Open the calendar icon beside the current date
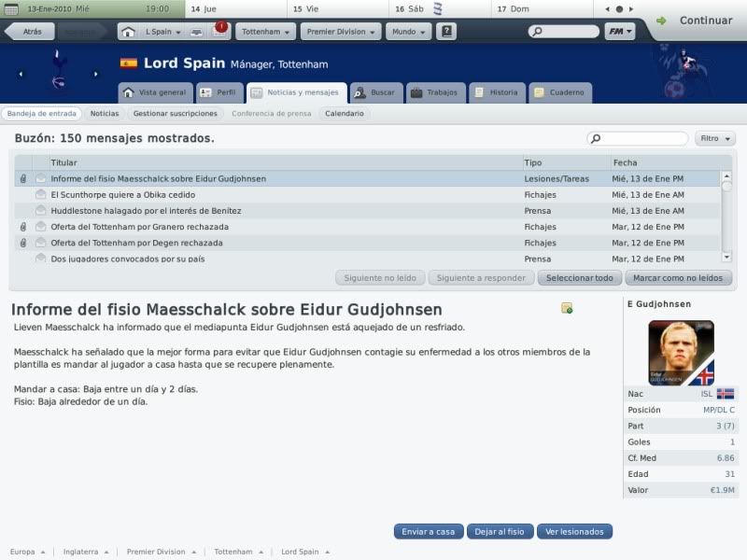The image size is (747, 560). click(x=10, y=9)
